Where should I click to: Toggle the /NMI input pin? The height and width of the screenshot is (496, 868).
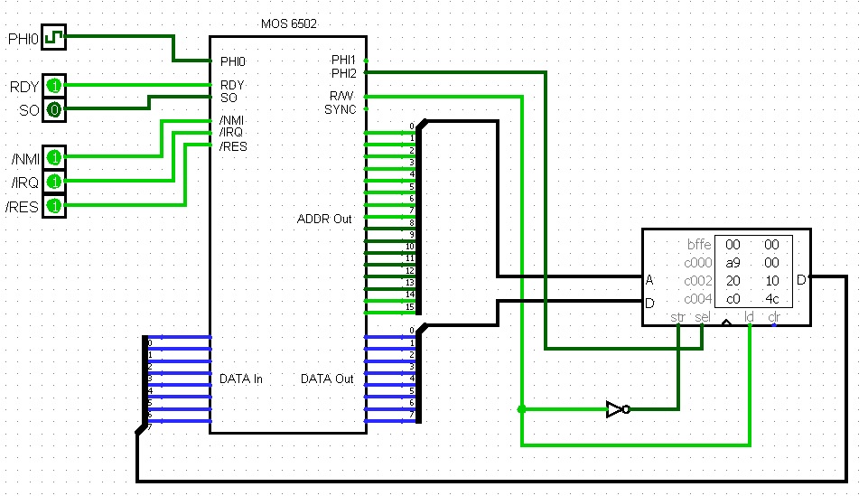[x=53, y=158]
